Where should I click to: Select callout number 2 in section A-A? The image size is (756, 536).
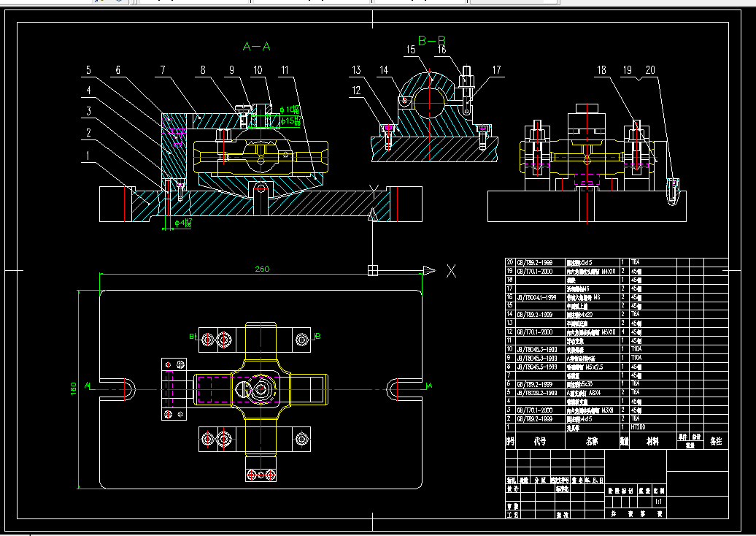(x=89, y=133)
